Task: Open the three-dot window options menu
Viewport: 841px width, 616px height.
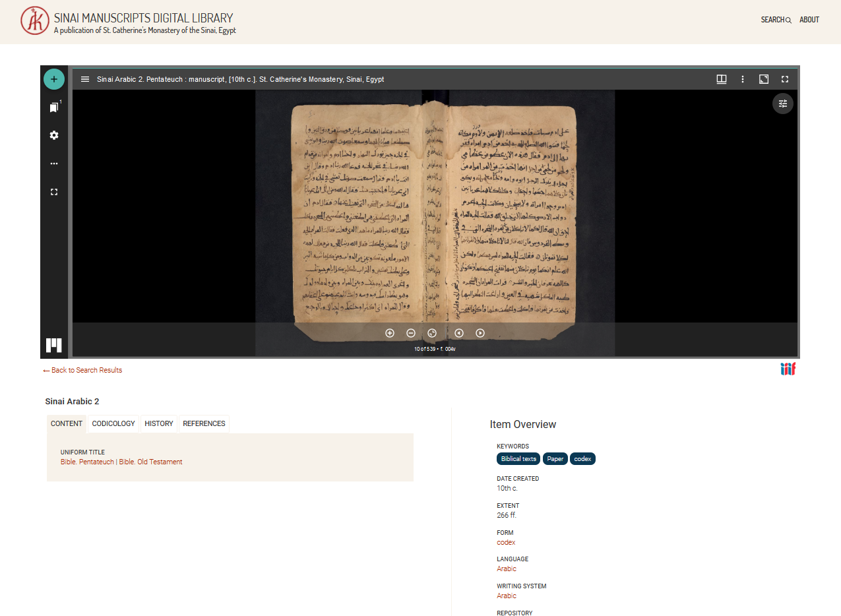Action: click(x=742, y=78)
